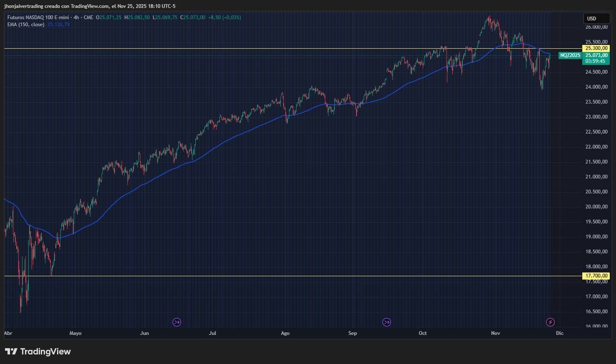Click the yellow 25.300,00 price line label

[x=596, y=49]
